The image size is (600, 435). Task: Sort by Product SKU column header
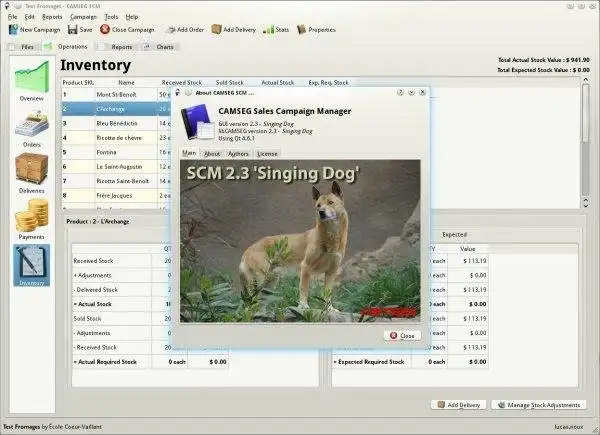pos(78,82)
